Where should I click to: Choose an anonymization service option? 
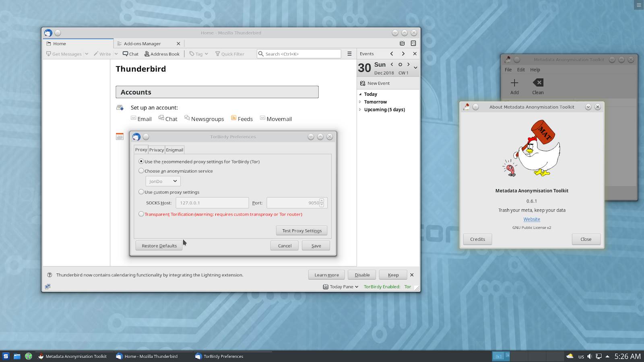141,171
